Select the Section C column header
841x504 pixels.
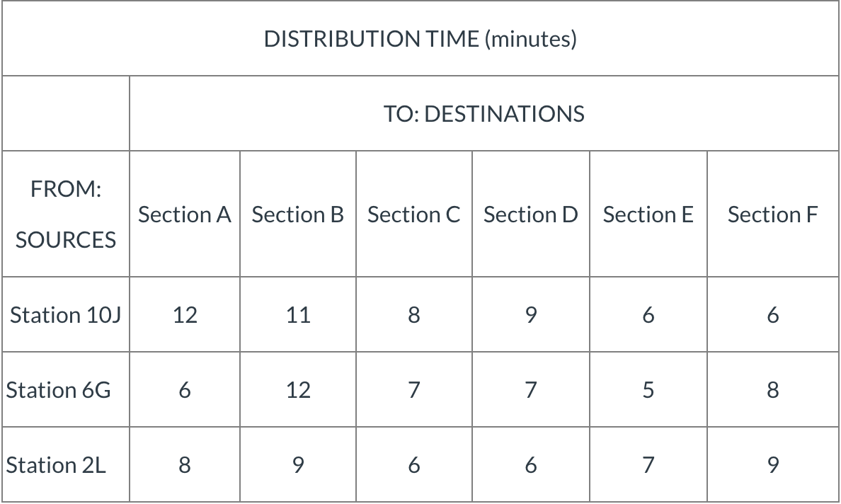click(x=413, y=214)
